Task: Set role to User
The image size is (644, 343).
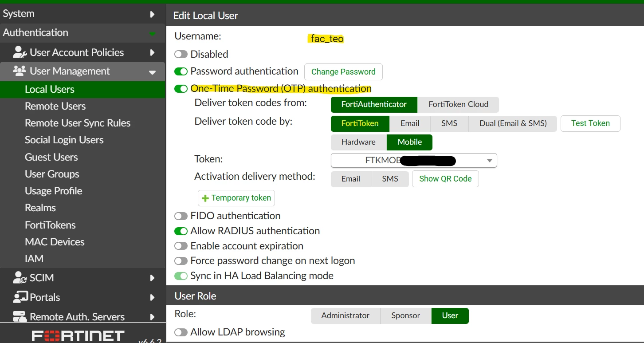Action: 450,315
